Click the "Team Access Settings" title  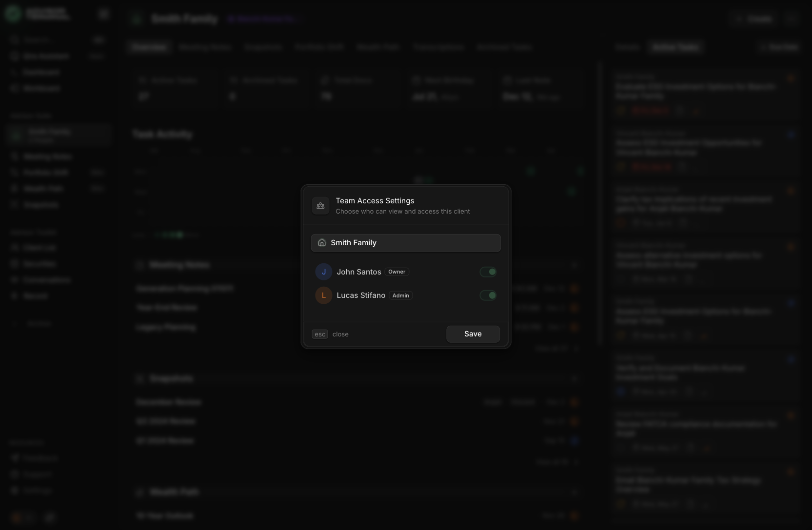point(375,201)
